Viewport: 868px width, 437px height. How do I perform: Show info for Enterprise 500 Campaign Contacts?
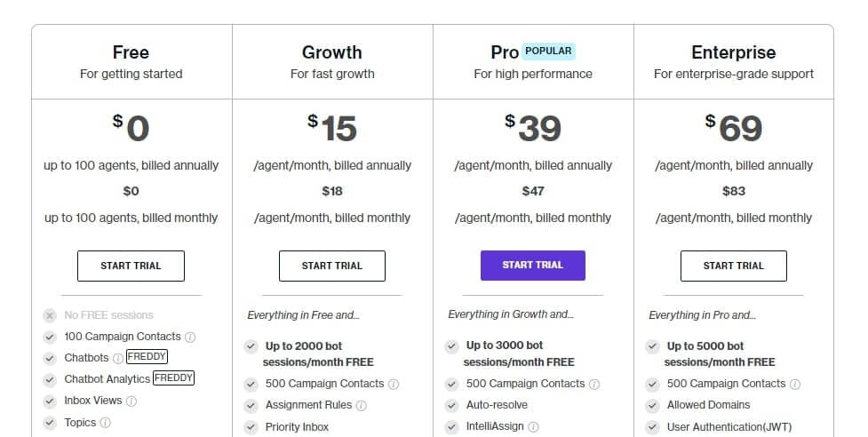[x=795, y=384]
